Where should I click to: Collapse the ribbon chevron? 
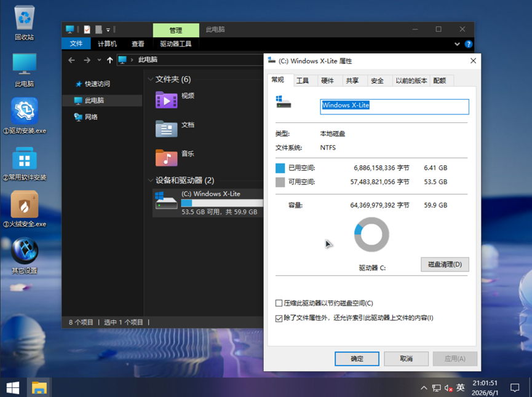457,44
